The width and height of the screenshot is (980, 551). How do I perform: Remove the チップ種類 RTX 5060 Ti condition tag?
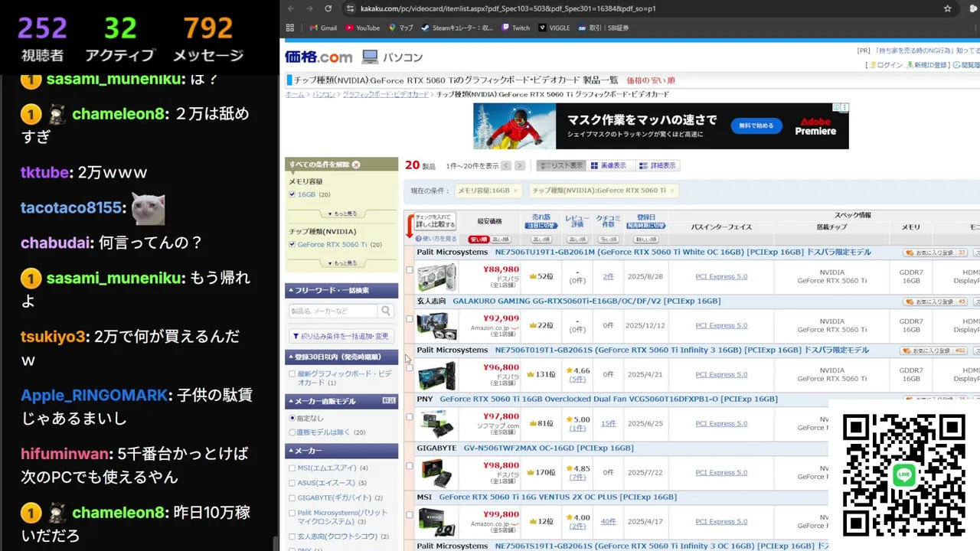tap(671, 191)
